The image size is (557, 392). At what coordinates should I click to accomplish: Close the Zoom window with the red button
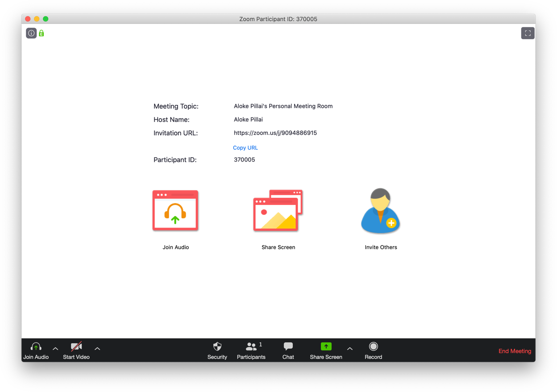[x=28, y=19]
